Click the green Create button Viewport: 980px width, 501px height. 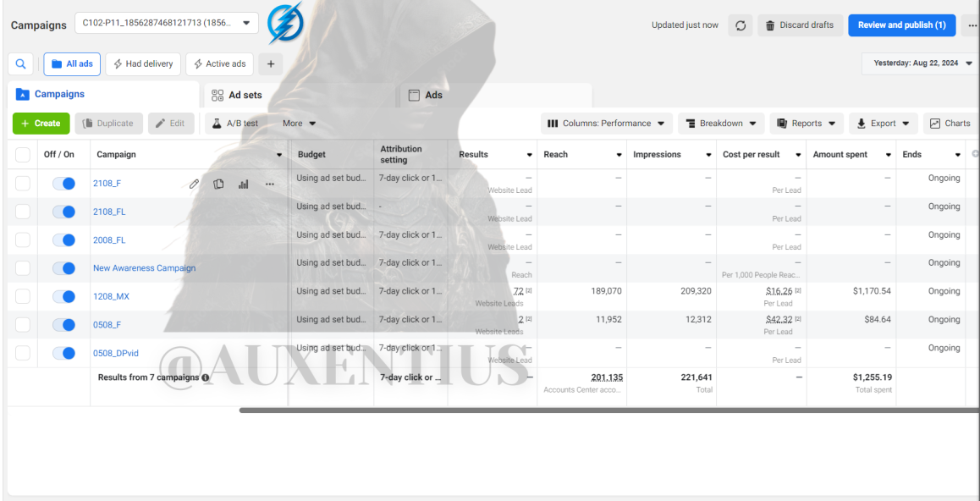click(x=41, y=123)
